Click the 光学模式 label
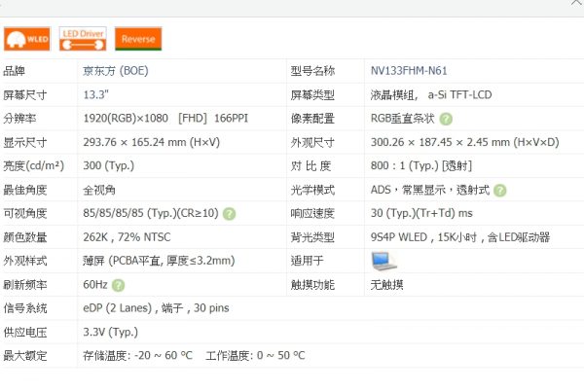 [x=312, y=190]
